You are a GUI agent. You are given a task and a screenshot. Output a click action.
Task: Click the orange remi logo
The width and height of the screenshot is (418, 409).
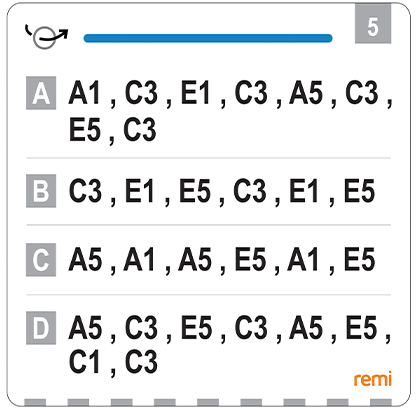coord(373,379)
